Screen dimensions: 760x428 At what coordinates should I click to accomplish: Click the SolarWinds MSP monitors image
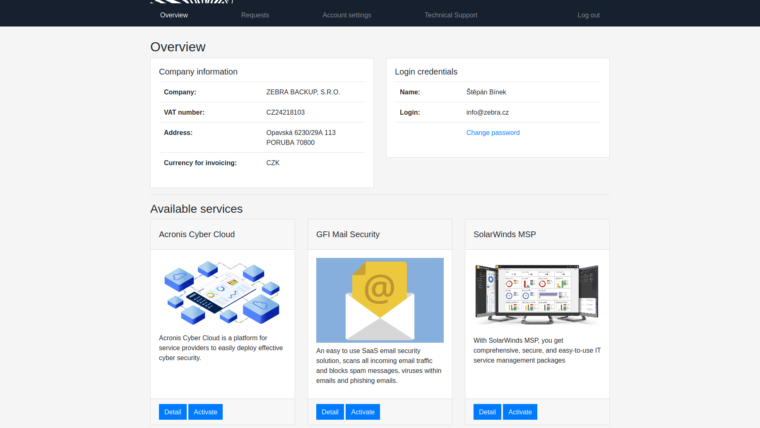(x=537, y=294)
